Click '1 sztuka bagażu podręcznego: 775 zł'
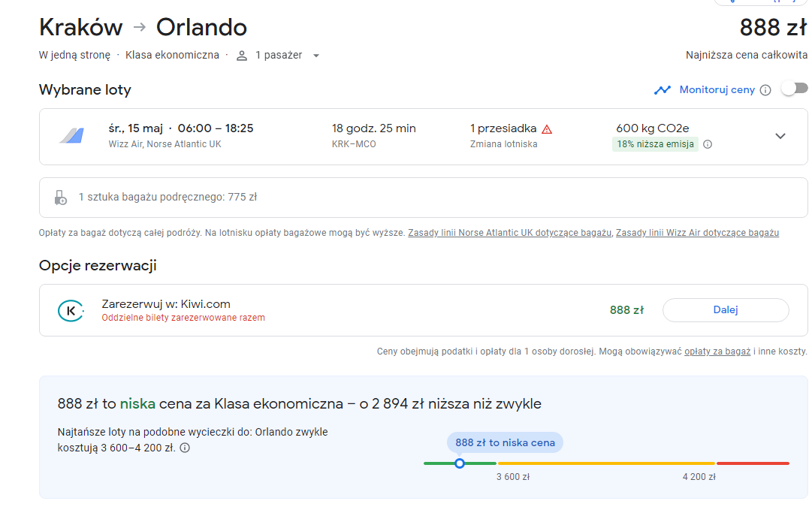Screen dimensions: 812x516 (168, 197)
